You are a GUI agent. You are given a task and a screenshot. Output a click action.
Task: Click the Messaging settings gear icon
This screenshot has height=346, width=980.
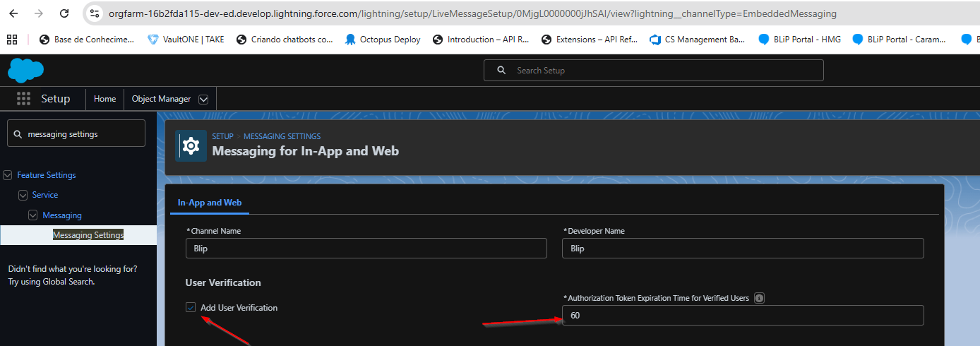[x=191, y=145]
